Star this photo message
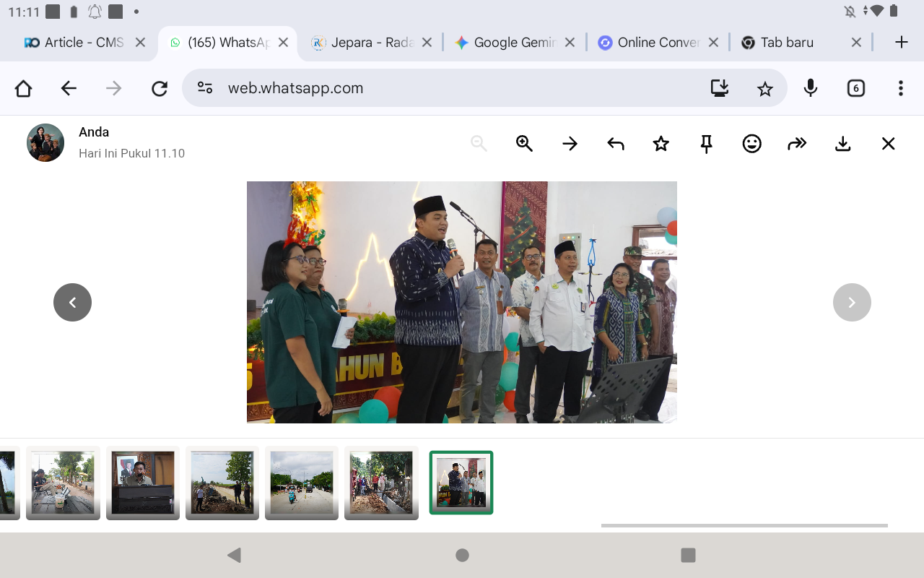 (x=661, y=144)
